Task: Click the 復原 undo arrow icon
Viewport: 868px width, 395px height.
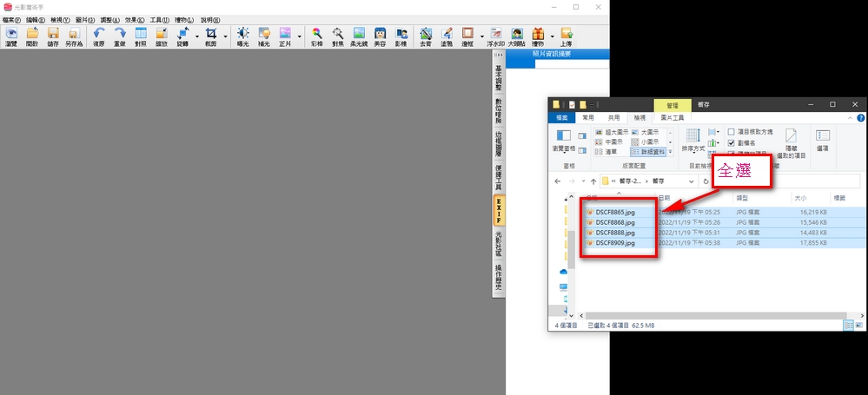Action: [x=99, y=36]
